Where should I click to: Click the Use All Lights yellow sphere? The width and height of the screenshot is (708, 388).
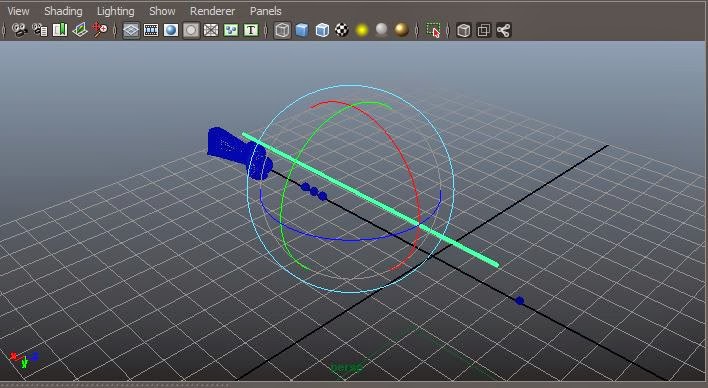click(362, 30)
